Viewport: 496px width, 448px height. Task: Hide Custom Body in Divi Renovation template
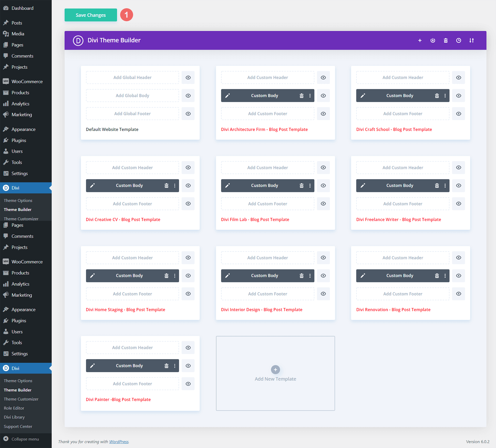click(459, 276)
